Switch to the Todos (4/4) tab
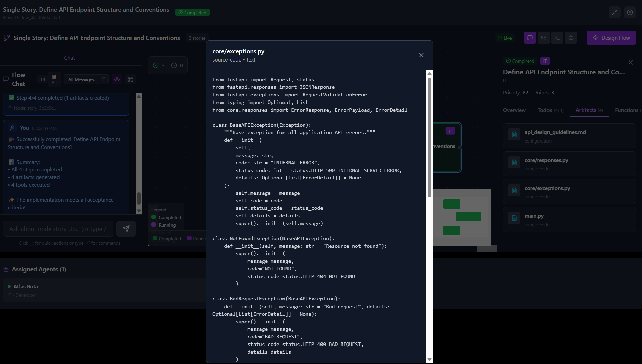642x364 pixels. click(551, 110)
